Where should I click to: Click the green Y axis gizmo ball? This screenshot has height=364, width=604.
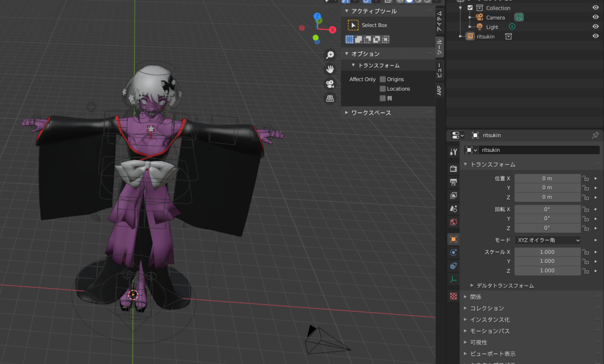(316, 38)
